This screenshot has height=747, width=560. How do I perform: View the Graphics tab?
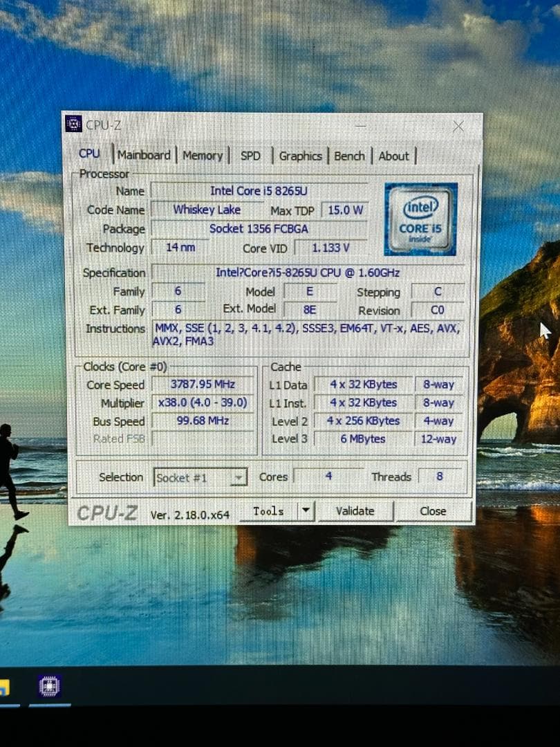pyautogui.click(x=300, y=157)
